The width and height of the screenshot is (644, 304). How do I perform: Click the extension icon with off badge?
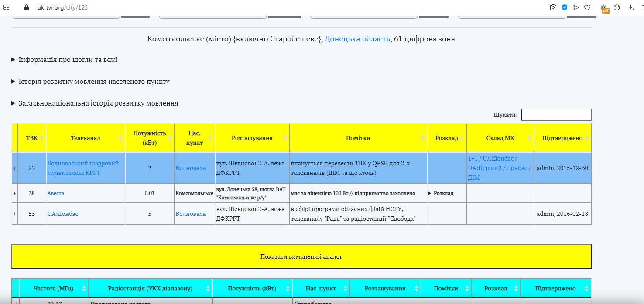pos(604,8)
